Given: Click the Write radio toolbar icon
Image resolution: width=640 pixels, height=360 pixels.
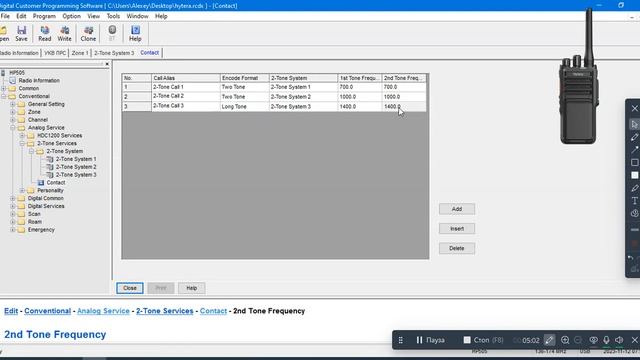Looking at the screenshot, I should 64,33.
